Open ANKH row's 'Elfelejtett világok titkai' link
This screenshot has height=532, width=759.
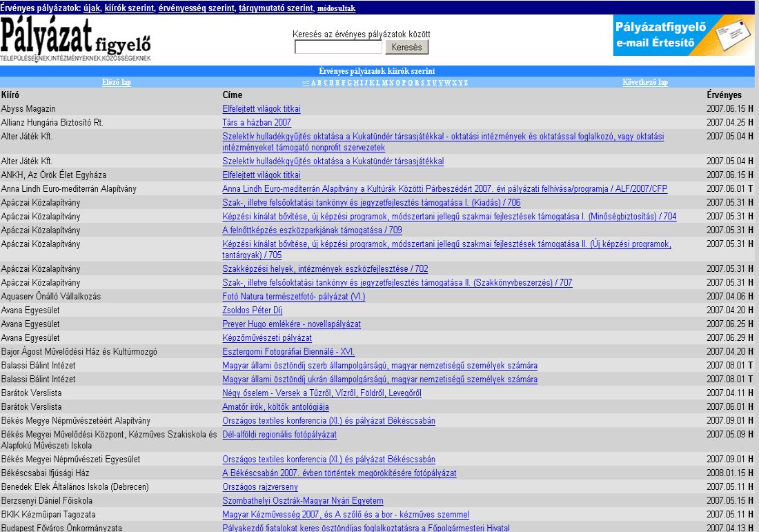point(262,175)
